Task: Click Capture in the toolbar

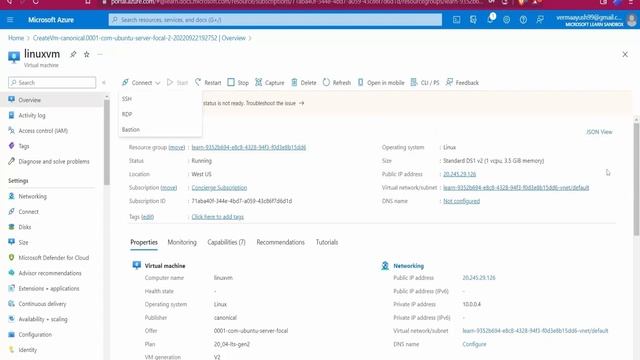Action: [x=270, y=82]
